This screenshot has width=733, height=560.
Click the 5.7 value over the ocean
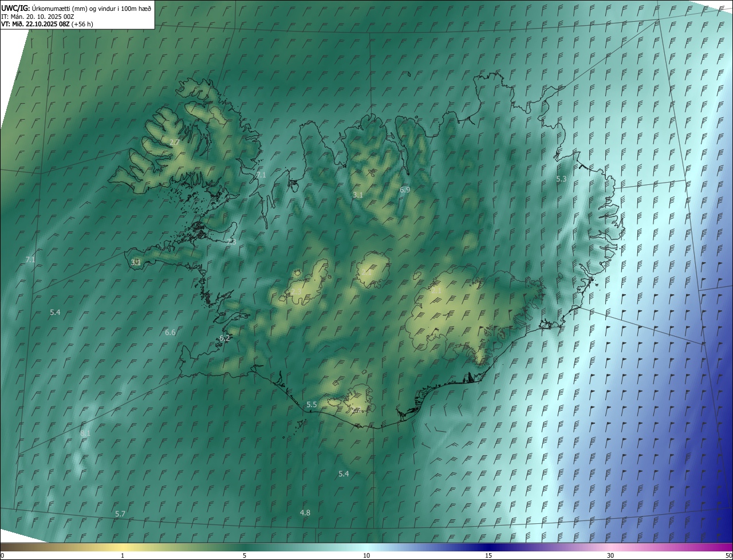120,514
